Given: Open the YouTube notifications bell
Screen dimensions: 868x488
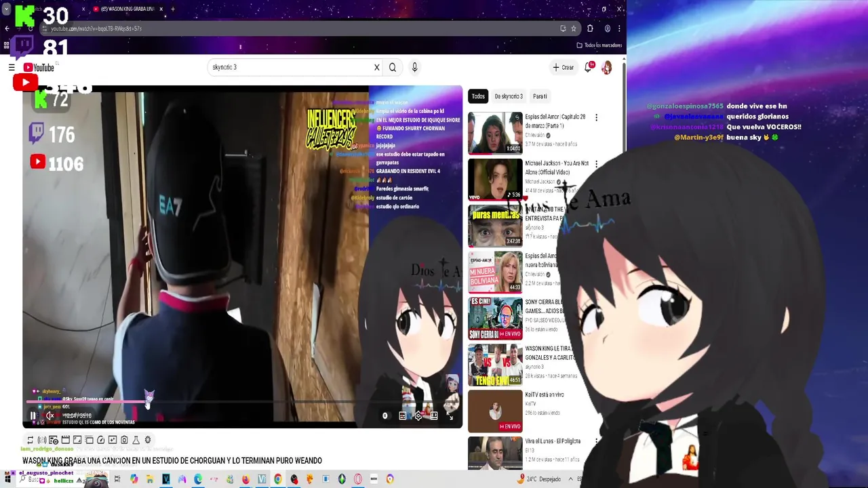Looking at the screenshot, I should tap(589, 67).
